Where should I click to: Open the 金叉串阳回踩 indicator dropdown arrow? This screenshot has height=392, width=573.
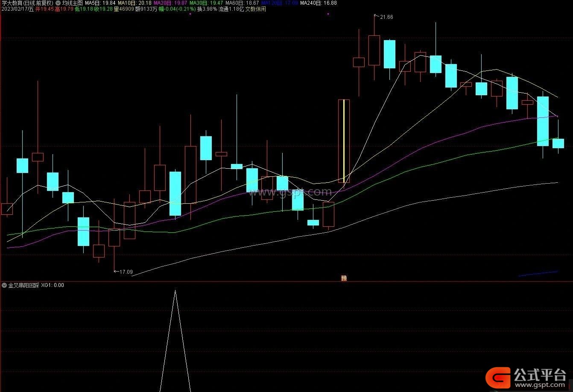(x=4, y=285)
